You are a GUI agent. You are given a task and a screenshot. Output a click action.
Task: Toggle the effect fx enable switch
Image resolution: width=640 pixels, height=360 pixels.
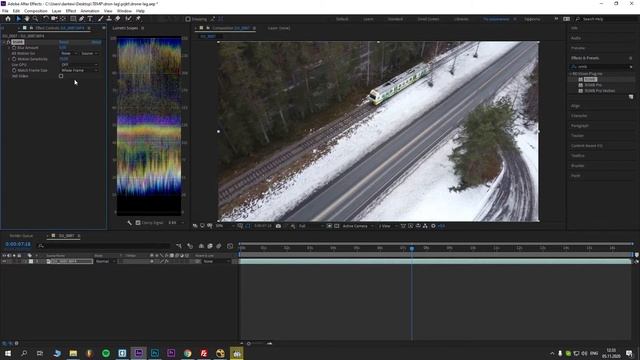coord(9,42)
